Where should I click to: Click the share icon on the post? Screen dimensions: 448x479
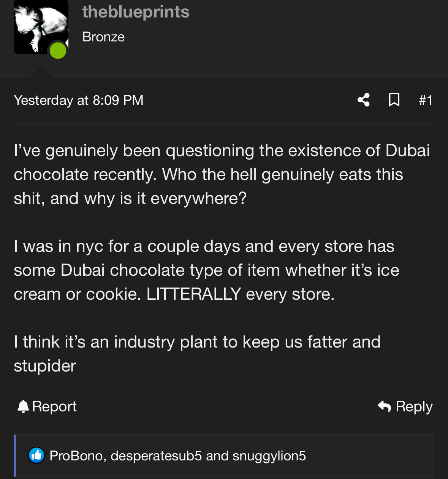coord(364,100)
